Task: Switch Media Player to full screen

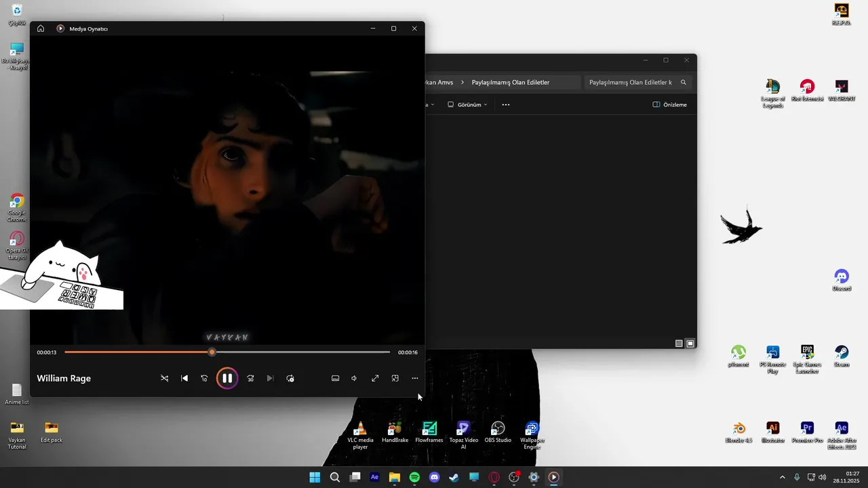Action: [375, 378]
